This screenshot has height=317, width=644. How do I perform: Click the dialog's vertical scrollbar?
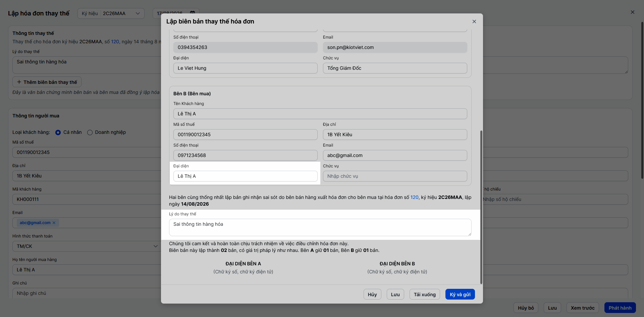pyautogui.click(x=481, y=207)
